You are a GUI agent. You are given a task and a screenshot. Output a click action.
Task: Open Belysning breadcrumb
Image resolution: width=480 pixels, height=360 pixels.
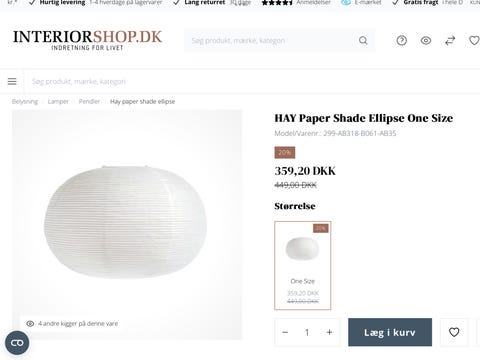(x=25, y=101)
